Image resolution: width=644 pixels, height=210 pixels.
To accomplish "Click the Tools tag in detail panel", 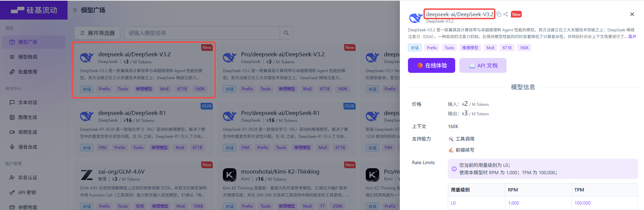I will pos(449,48).
